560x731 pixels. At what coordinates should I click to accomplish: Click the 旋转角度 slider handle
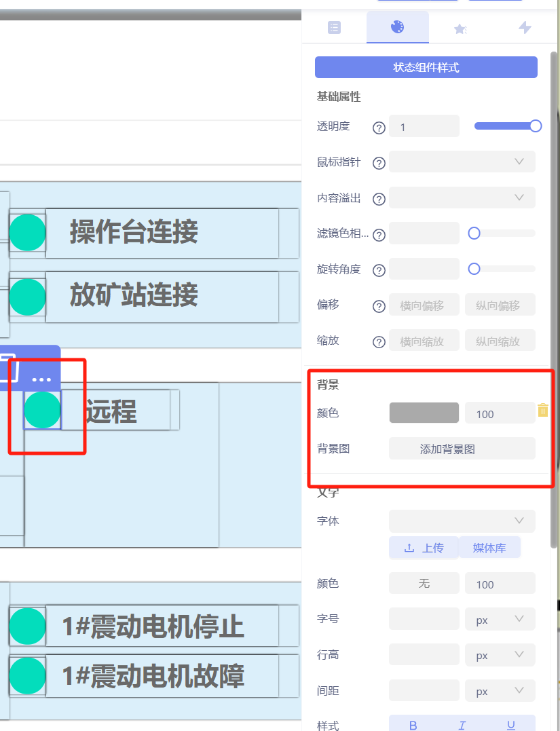[474, 269]
